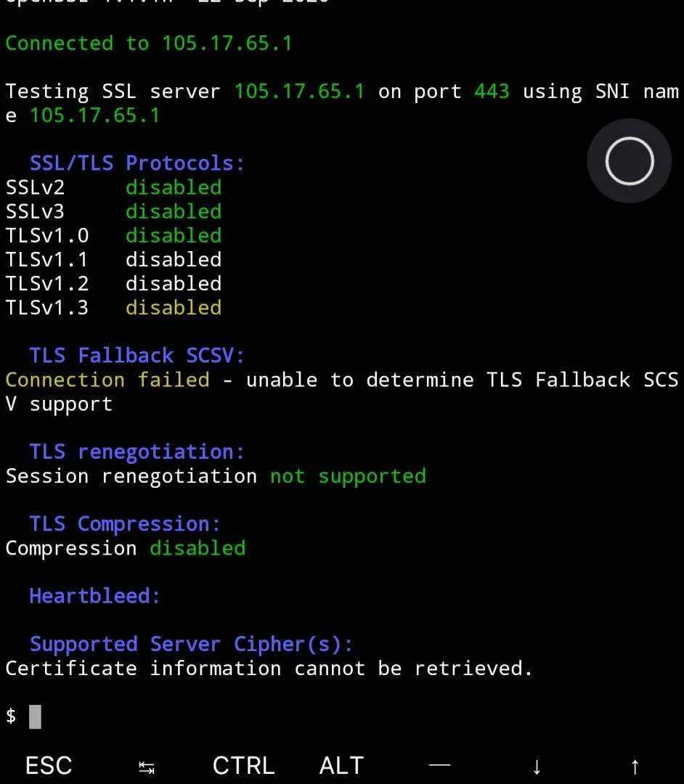Screen dimensions: 684x784
Task: Tap the green 'Connected to 105.17.65.1' line
Action: [x=149, y=43]
